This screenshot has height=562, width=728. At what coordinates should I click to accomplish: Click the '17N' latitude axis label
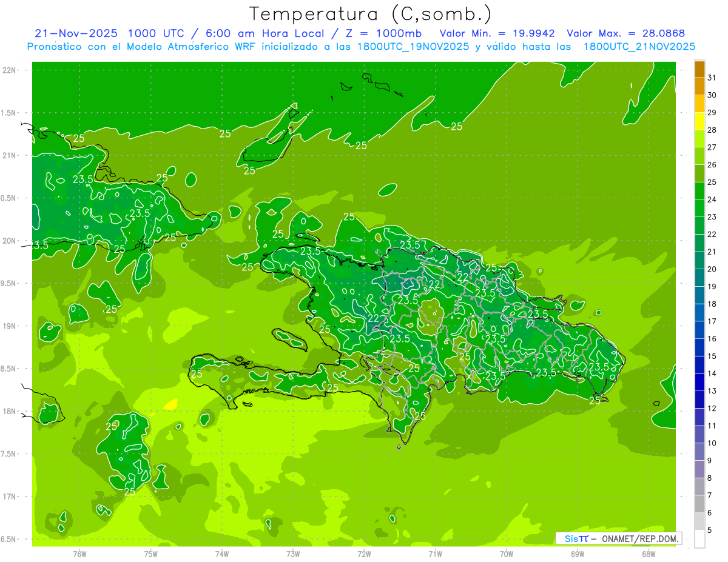click(10, 497)
